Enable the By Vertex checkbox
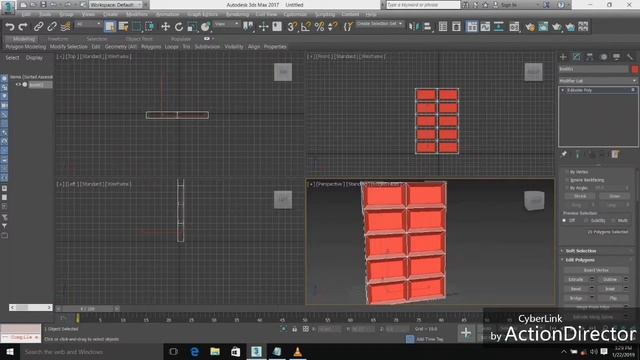Screen dimensions: 640x360 coord(567,172)
